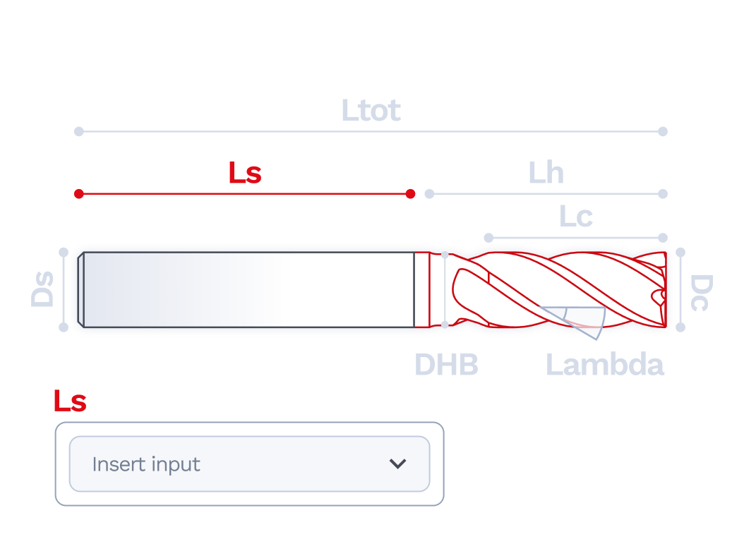The width and height of the screenshot is (756, 556).
Task: Select the Lc dimension label
Action: click(576, 217)
